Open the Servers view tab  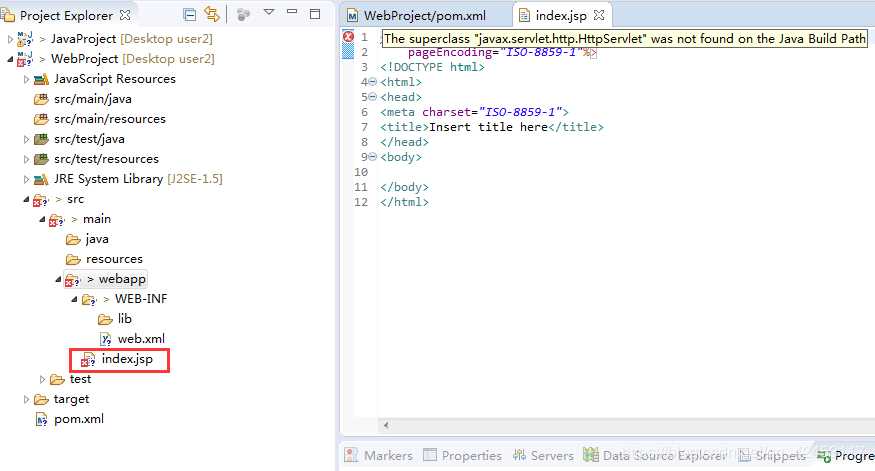(x=543, y=455)
